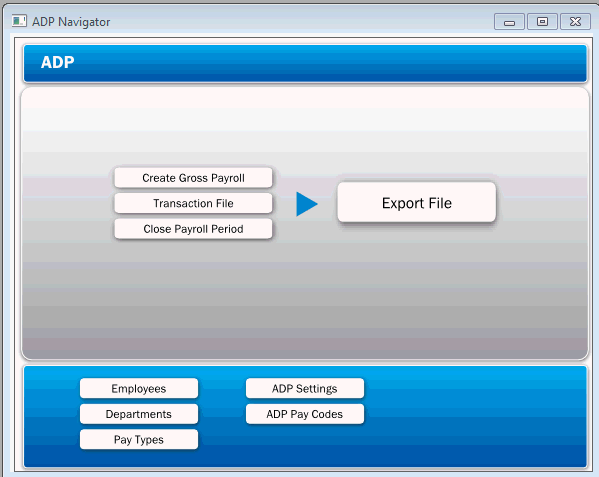
Task: Open the Transaction File step
Action: [x=193, y=203]
